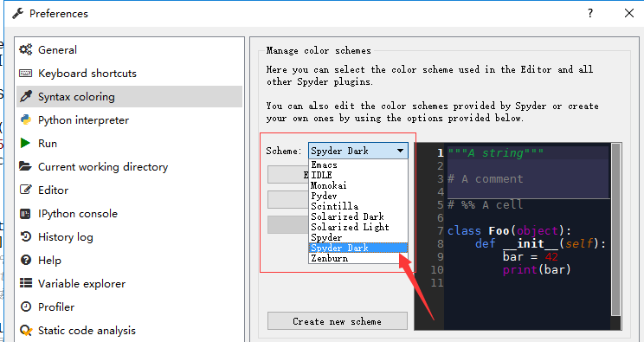Click the Syntax coloring eyedropper icon
The image size is (644, 342).
point(26,97)
